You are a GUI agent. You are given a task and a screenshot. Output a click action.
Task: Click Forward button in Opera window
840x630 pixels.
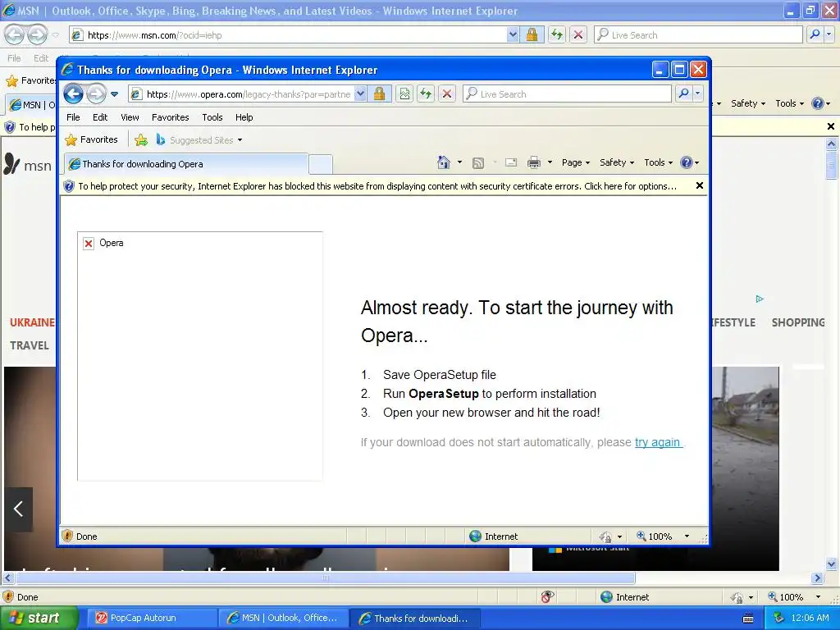(x=97, y=94)
